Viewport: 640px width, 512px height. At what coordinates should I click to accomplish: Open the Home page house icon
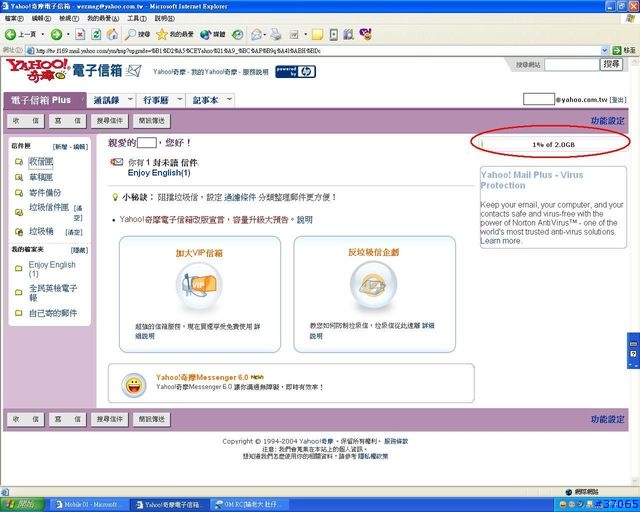coord(112,34)
